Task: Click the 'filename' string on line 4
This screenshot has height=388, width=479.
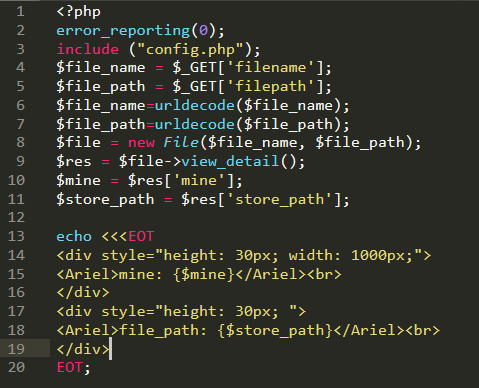Action: coord(271,68)
